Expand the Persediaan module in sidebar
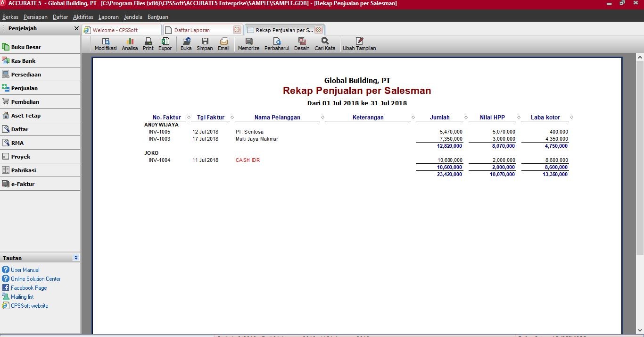Screen dimensions: 644x337 tap(26, 75)
